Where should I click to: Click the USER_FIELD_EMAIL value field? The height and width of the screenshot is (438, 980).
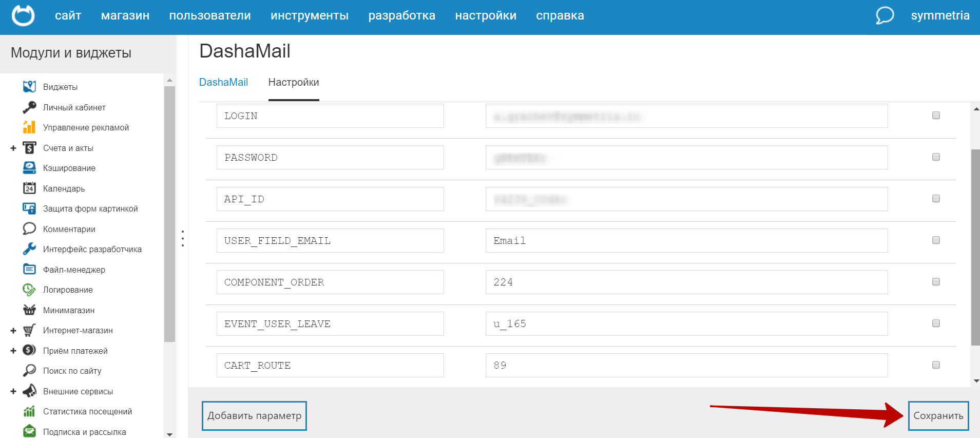(x=686, y=241)
